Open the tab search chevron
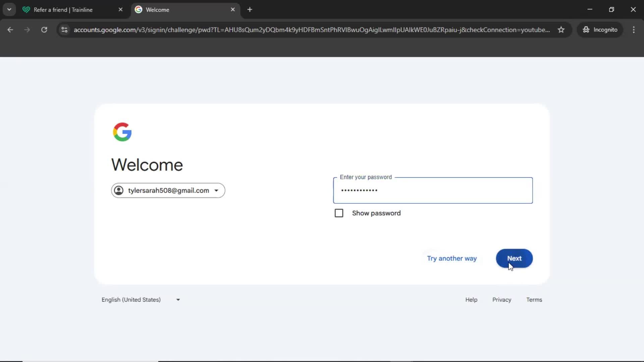The width and height of the screenshot is (644, 362). (x=9, y=9)
